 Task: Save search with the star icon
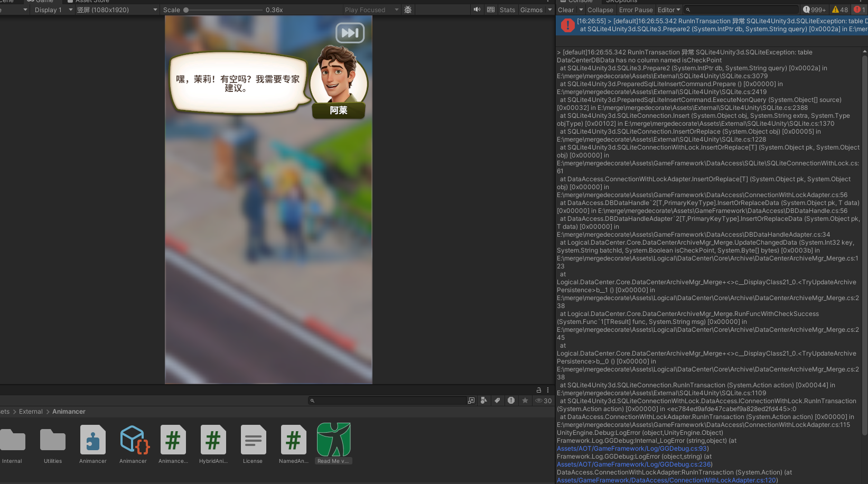[x=525, y=401]
